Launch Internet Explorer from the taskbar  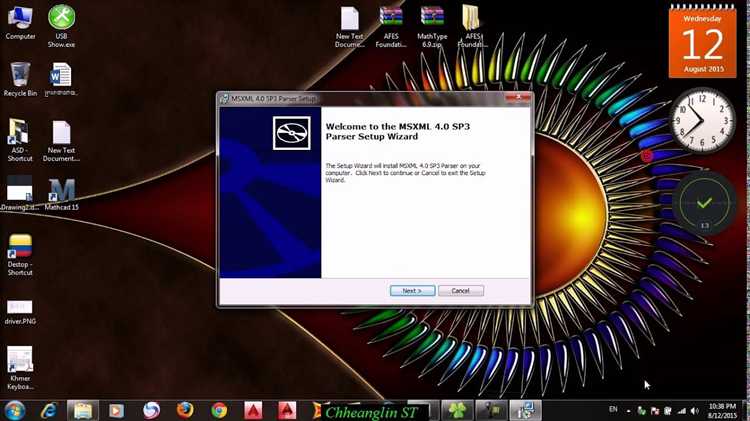coord(48,410)
